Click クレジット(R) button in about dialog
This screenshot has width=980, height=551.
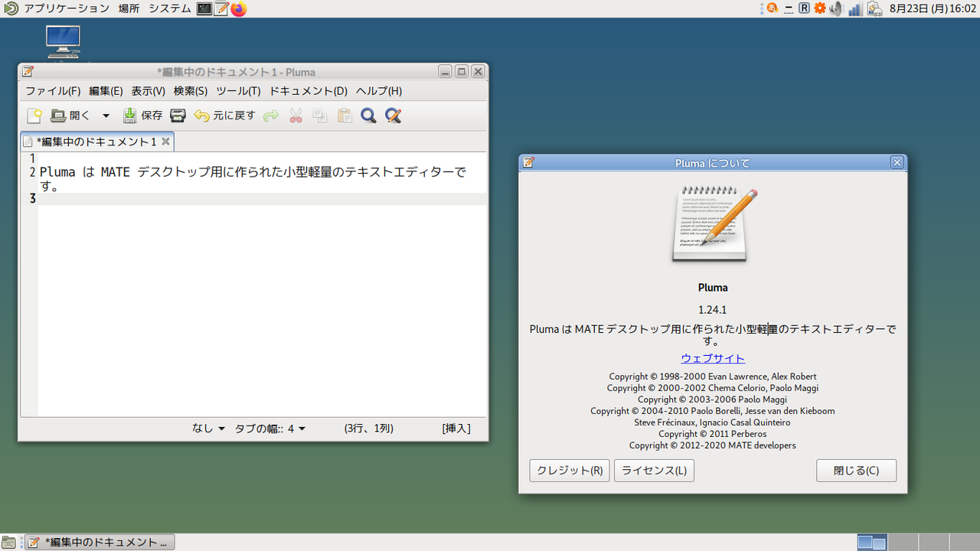(x=570, y=471)
